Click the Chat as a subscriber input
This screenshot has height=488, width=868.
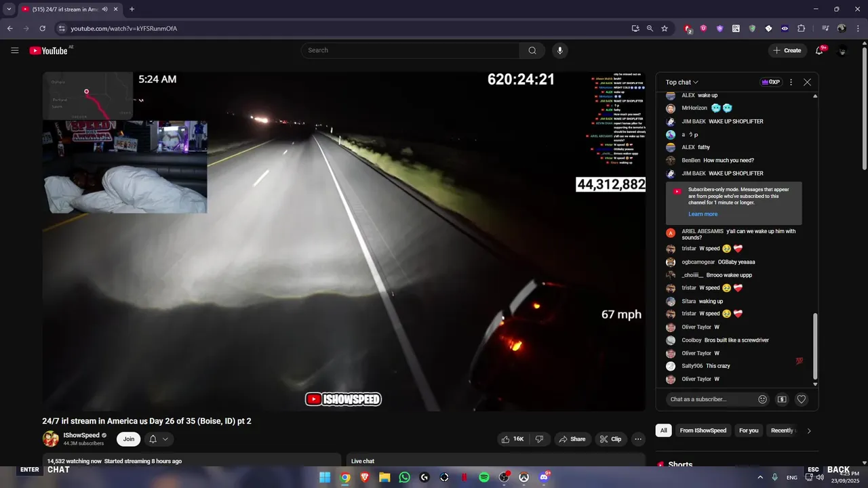pyautogui.click(x=711, y=399)
